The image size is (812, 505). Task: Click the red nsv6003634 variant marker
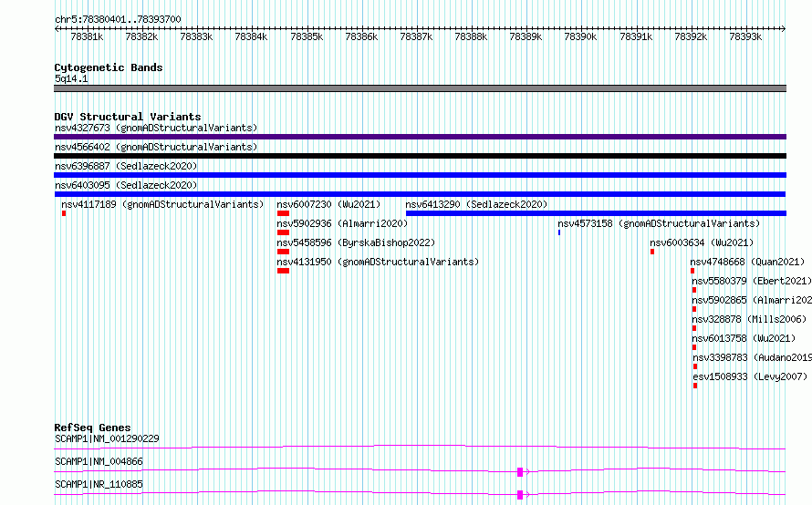[x=652, y=252]
